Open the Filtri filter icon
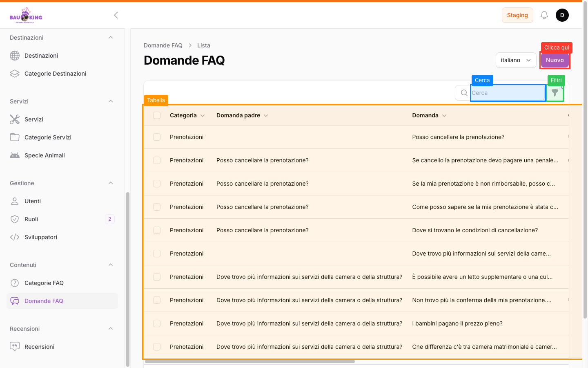Viewport: 588px width, 368px height. point(555,93)
